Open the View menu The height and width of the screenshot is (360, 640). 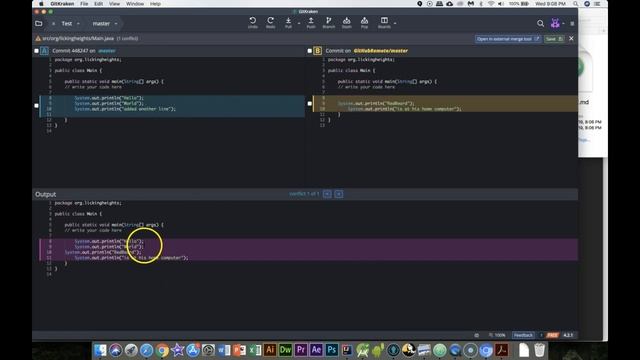pyautogui.click(x=114, y=4)
